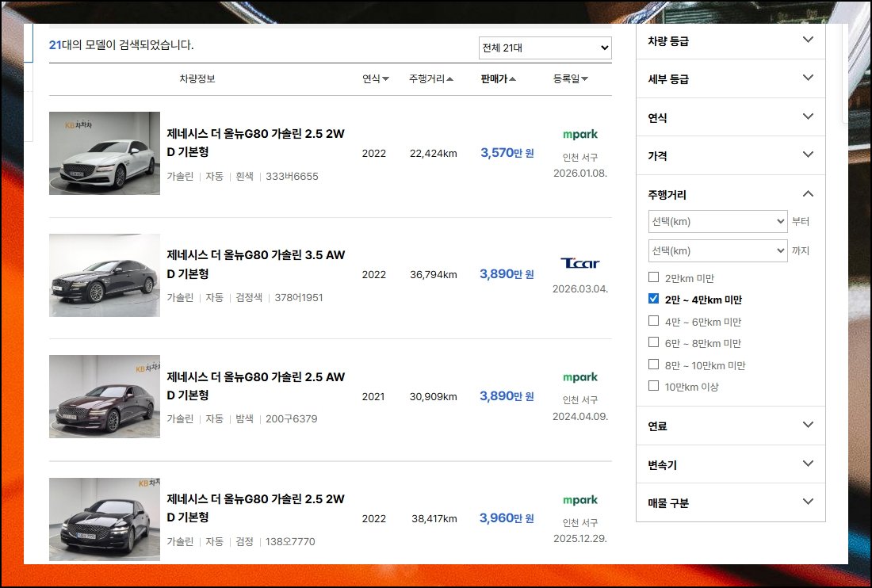
Task: Click the 36,794km mileage value
Action: pyautogui.click(x=433, y=274)
